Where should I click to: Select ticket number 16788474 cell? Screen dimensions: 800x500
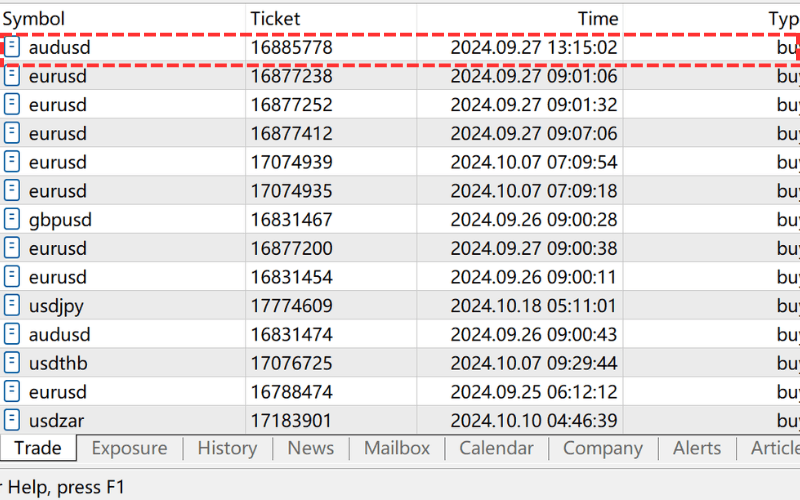(x=291, y=392)
